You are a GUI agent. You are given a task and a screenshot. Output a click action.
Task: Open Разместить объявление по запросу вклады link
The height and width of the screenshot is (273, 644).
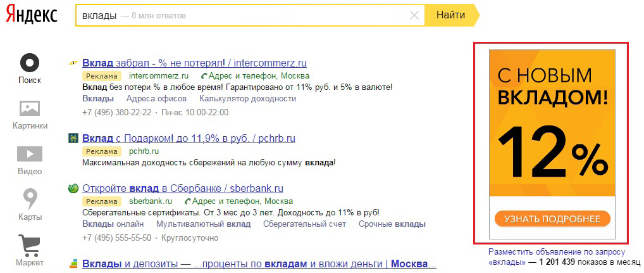coord(557,257)
